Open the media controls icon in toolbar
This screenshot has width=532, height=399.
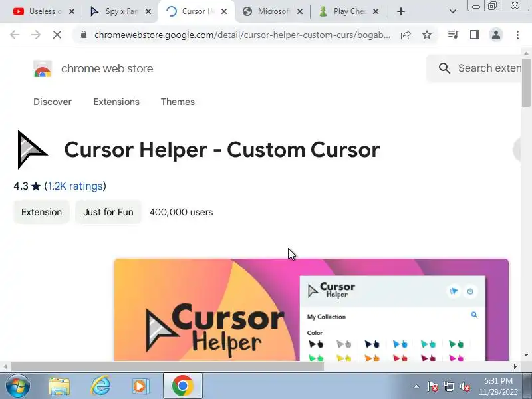point(454,35)
